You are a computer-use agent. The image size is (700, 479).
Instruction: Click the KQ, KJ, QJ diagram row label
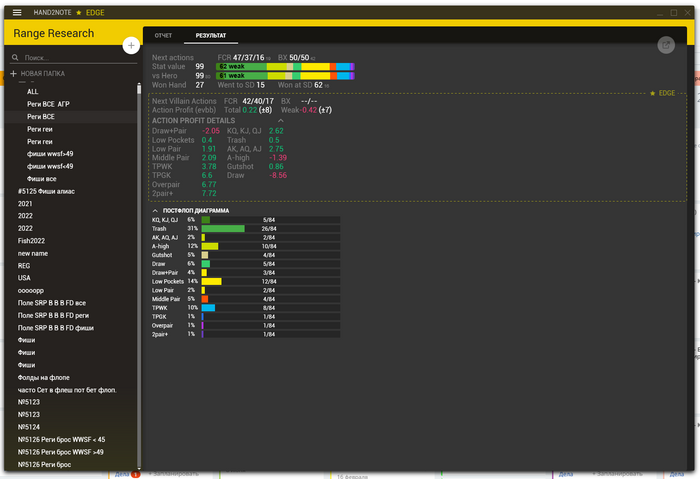(165, 220)
